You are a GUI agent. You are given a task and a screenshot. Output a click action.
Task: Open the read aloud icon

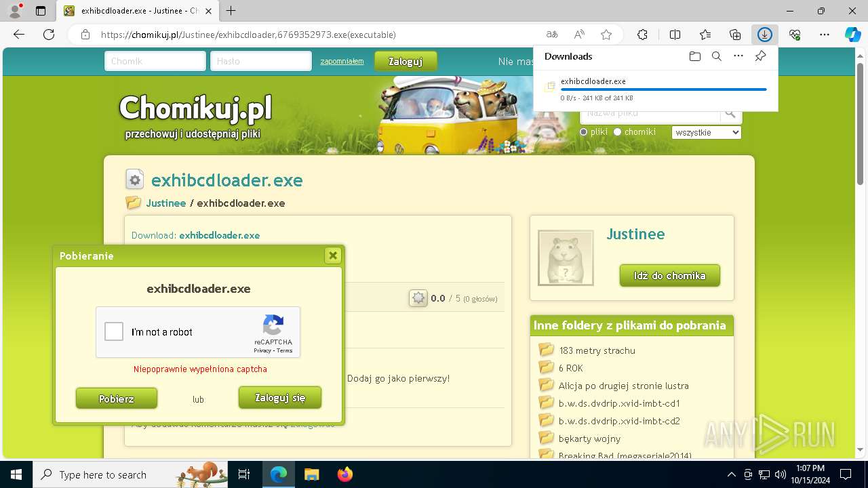pyautogui.click(x=579, y=35)
